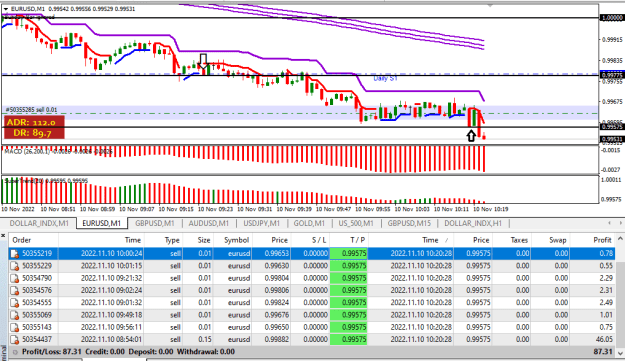The image size is (625, 361).
Task: Click the order icon for order 50355069
Action: [14, 315]
